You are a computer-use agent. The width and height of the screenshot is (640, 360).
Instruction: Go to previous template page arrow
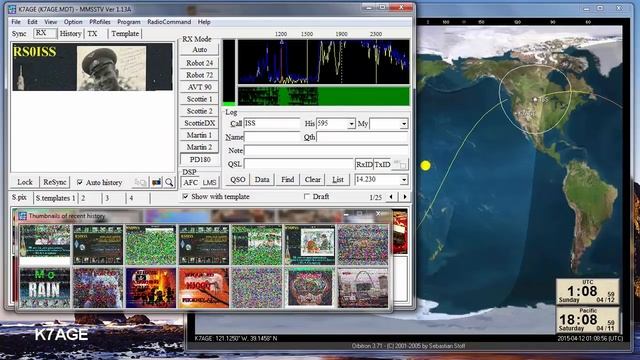pos(391,197)
